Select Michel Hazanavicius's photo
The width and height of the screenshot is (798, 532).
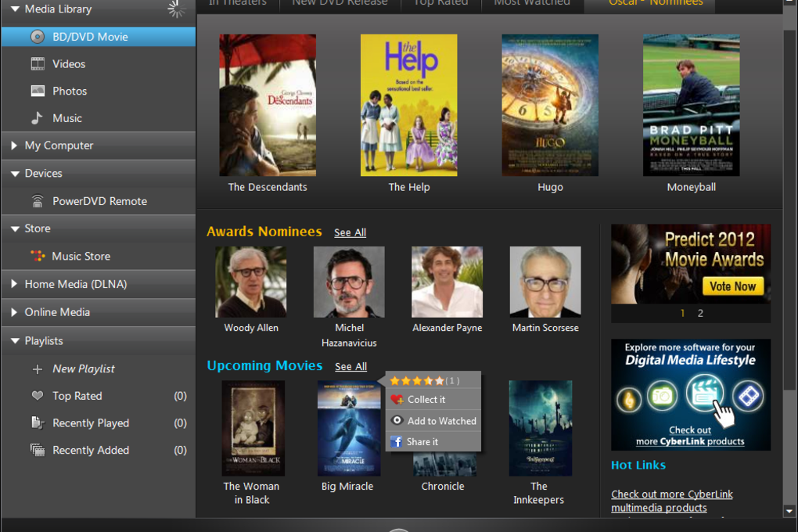pos(349,282)
